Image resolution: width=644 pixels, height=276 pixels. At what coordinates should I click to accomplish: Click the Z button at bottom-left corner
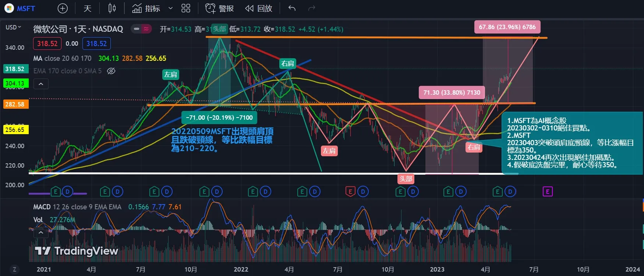point(14,269)
